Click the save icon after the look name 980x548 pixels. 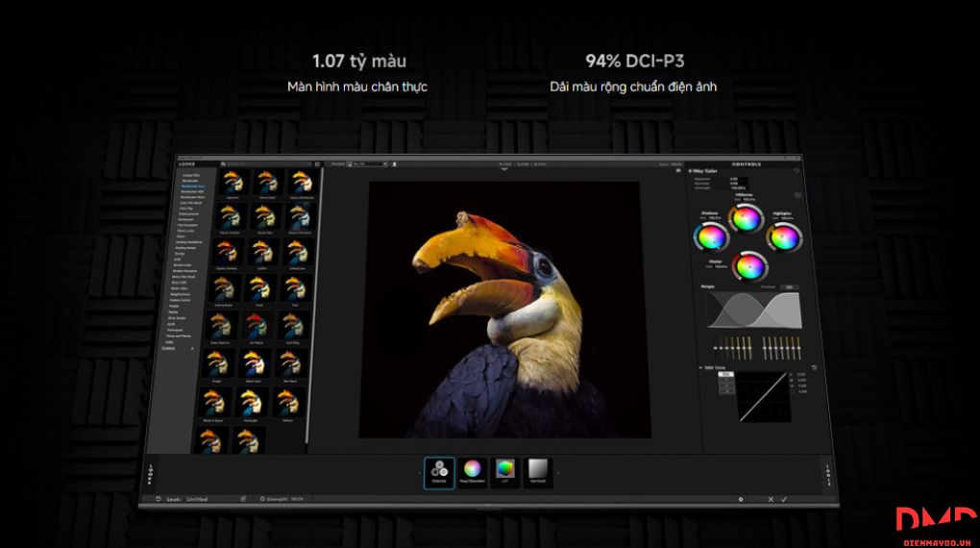243,499
